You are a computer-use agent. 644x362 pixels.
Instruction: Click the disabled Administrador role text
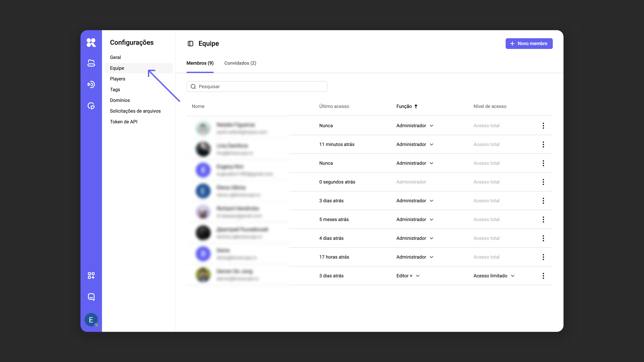point(411,182)
